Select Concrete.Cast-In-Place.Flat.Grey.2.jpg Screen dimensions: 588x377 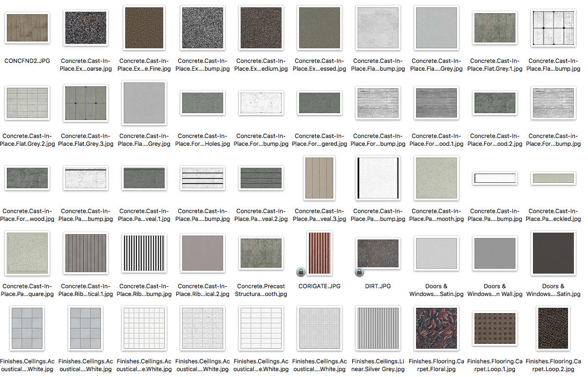(27, 103)
